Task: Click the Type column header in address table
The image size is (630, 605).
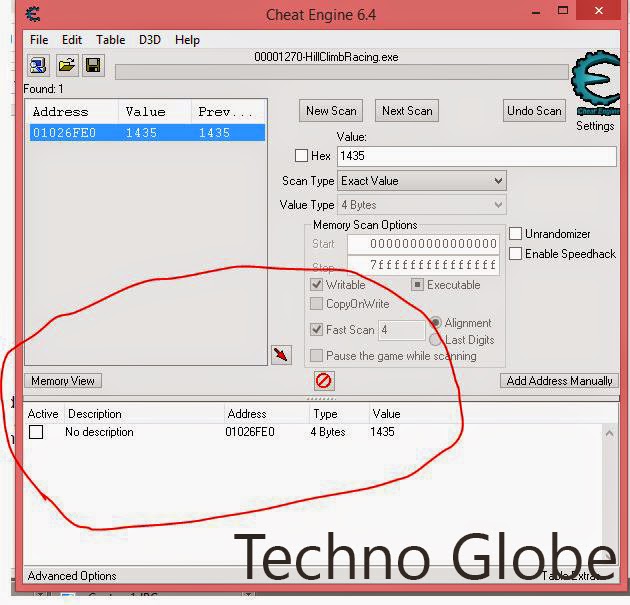Action: click(x=339, y=414)
